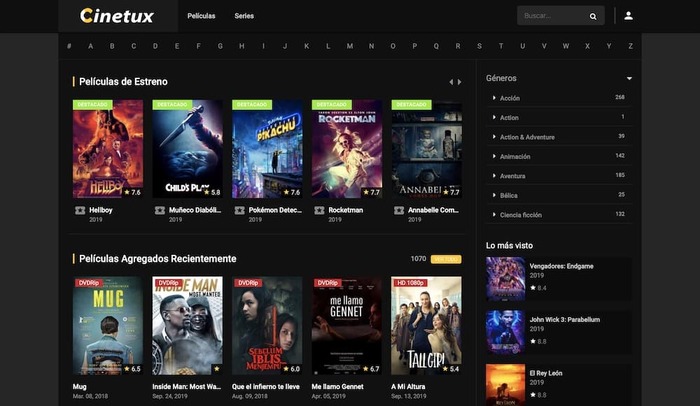
Task: Click the 1070 movie count
Action: coord(418,259)
